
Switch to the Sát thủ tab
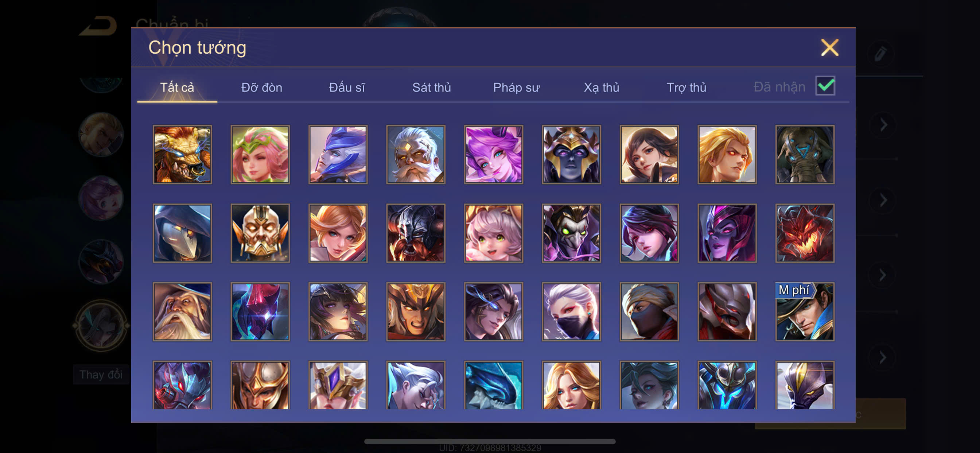click(431, 88)
